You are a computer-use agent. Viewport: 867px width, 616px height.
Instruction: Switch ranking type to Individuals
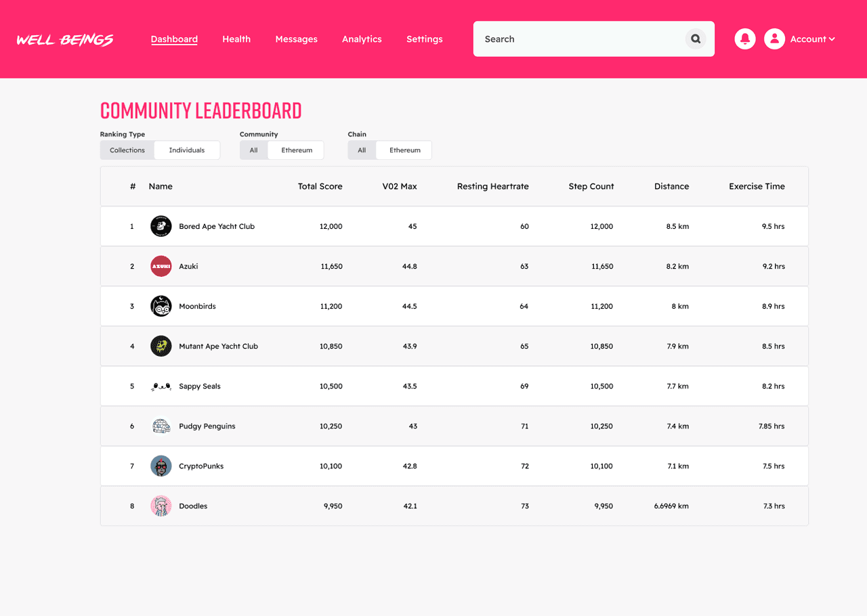(187, 150)
